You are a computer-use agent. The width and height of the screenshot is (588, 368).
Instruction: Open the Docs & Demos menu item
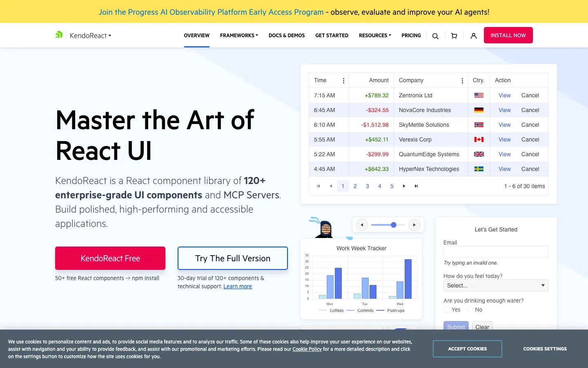coord(287,36)
